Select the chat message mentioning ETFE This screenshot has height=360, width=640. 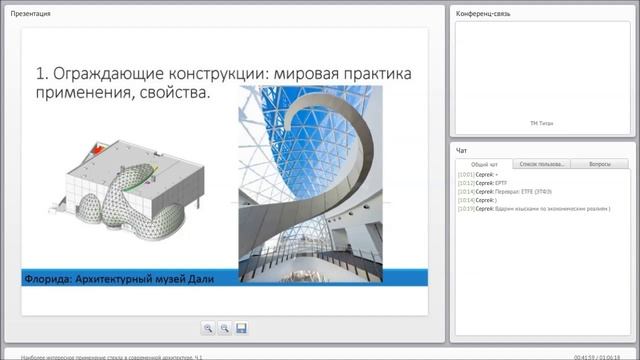pyautogui.click(x=505, y=192)
